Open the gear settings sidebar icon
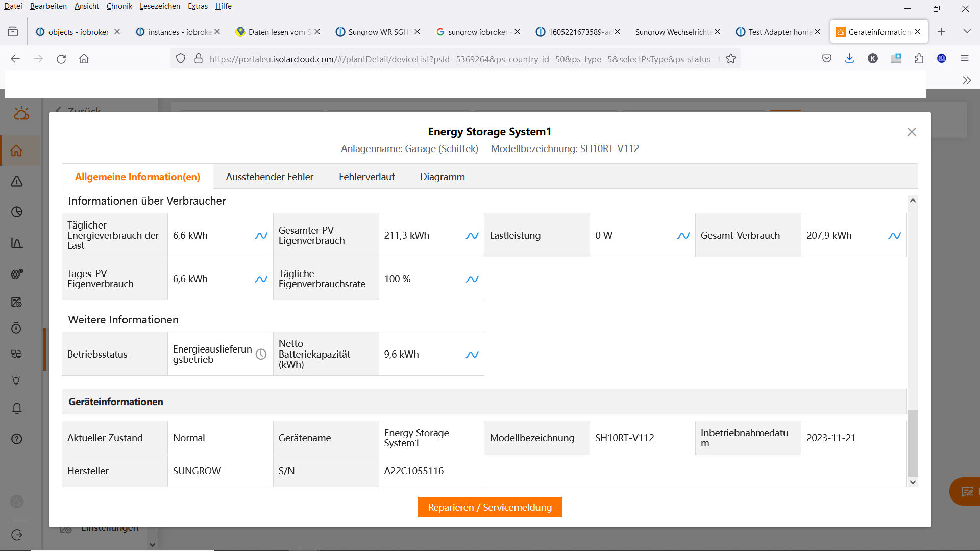This screenshot has height=551, width=980. (x=16, y=274)
